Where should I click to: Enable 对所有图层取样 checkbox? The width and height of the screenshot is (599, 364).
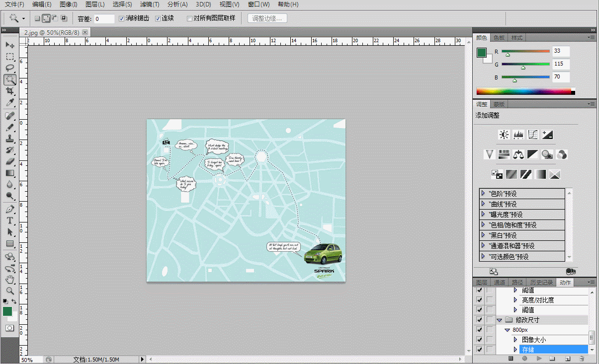click(x=189, y=18)
